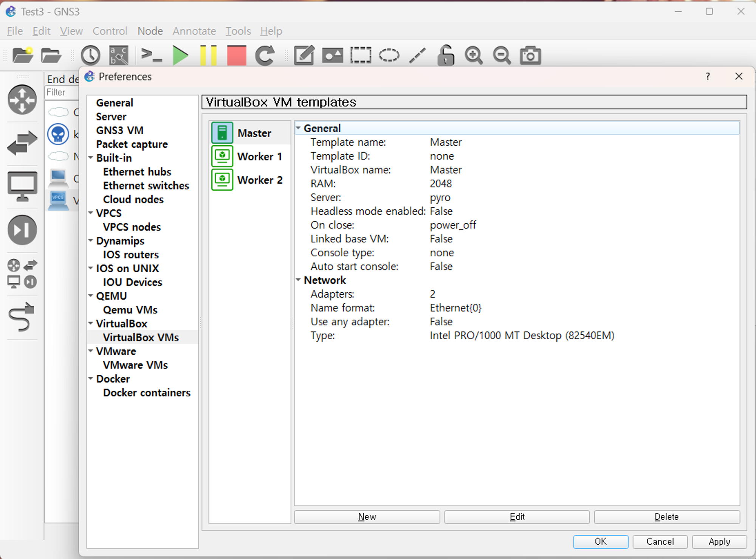Open snapshot manager clock icon
The width and height of the screenshot is (756, 559).
click(90, 55)
